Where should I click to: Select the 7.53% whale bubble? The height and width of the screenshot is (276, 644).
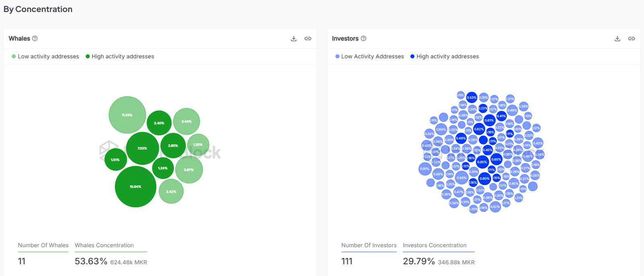[x=142, y=148]
